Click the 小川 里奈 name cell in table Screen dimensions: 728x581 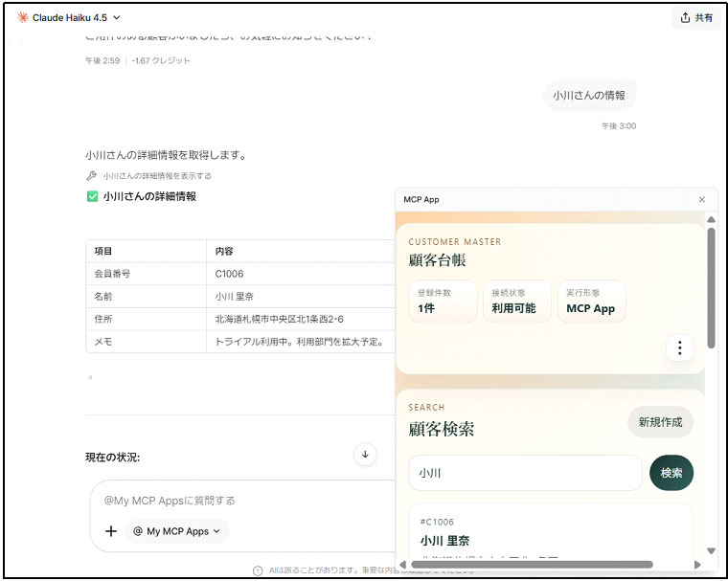301,297
